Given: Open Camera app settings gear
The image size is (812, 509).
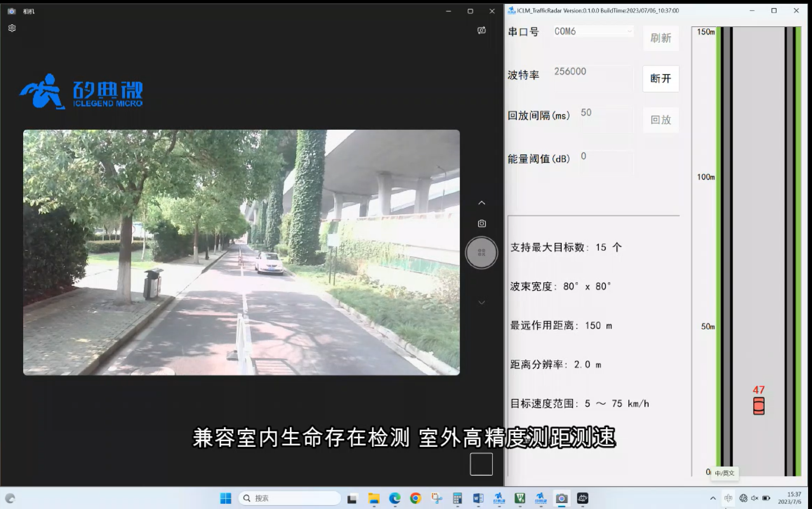Looking at the screenshot, I should point(12,28).
